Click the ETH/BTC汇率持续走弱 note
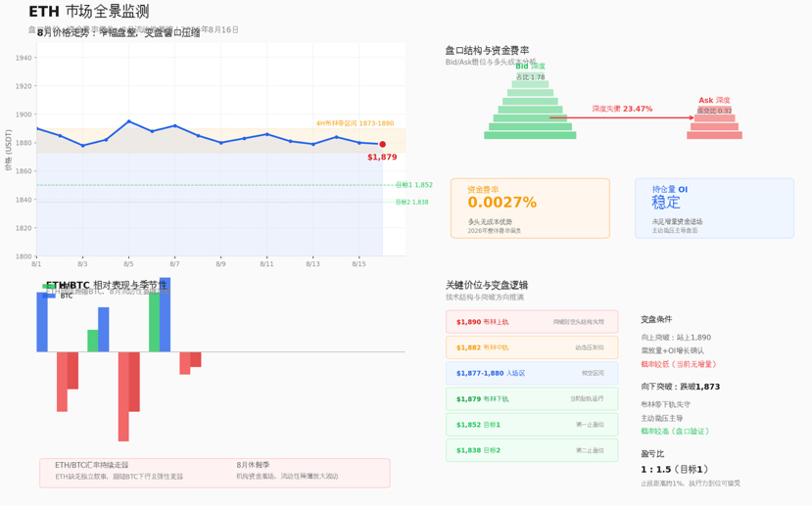Screen dimensions: 812x506 click(x=91, y=465)
